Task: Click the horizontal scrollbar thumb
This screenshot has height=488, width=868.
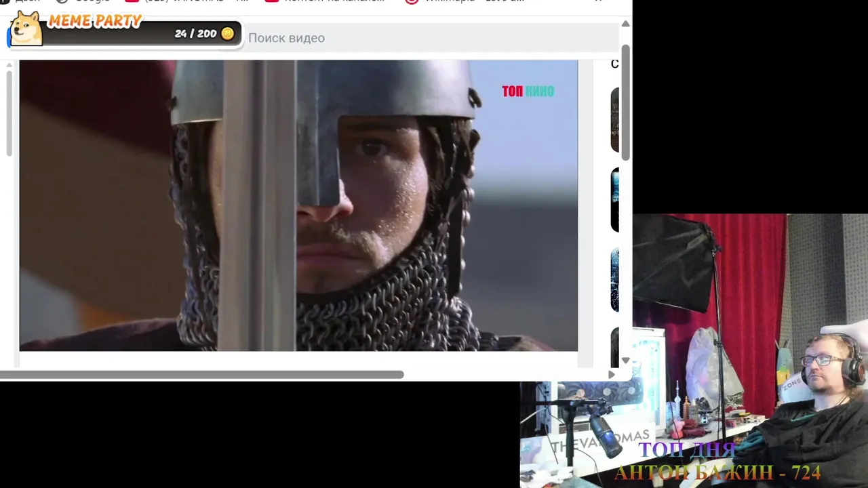Action: tap(202, 375)
